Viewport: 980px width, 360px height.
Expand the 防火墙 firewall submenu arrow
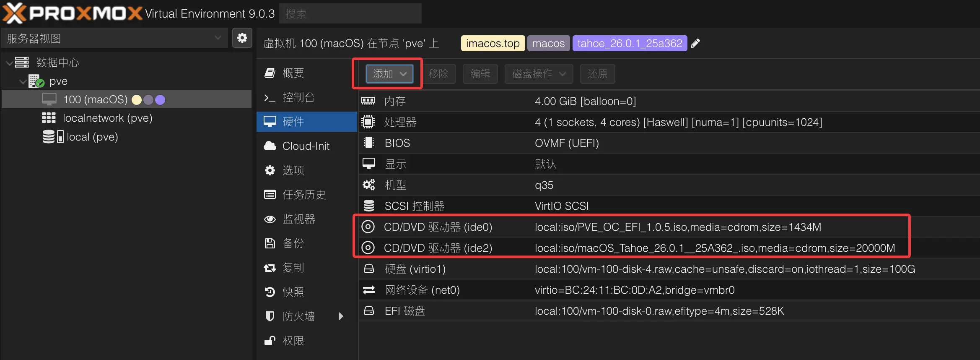pos(341,316)
